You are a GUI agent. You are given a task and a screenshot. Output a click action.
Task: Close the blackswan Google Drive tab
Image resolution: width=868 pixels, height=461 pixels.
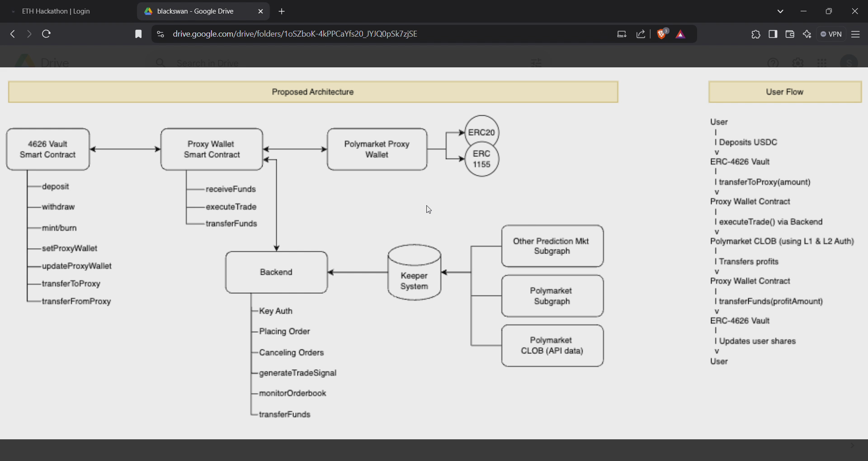pyautogui.click(x=260, y=11)
